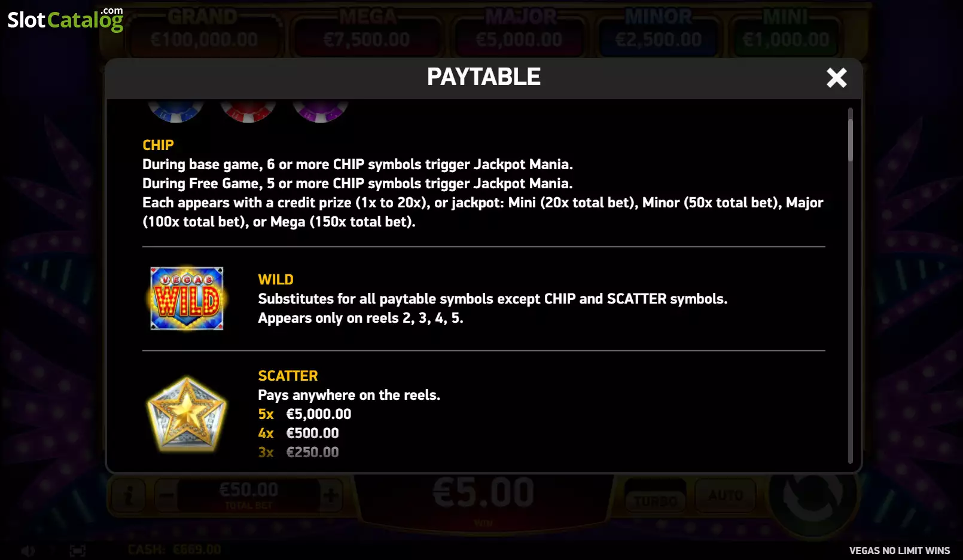Click the gold star Scatter symbol
The image size is (963, 560).
(187, 414)
